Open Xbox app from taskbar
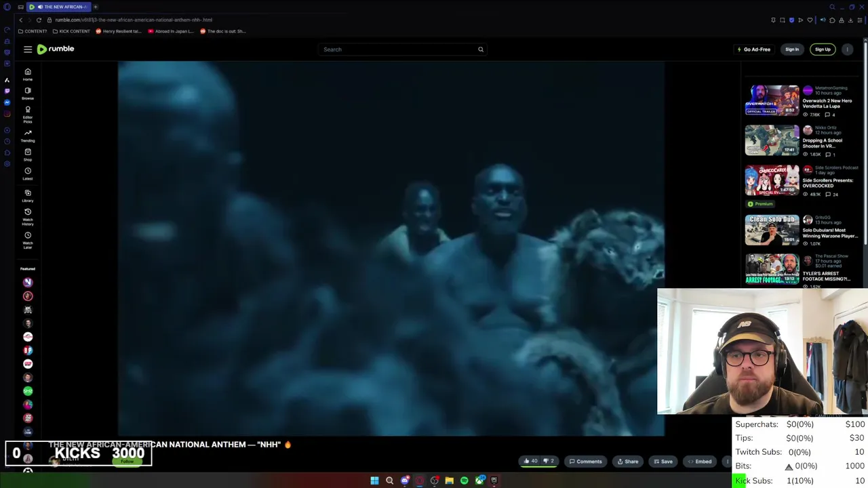 (x=480, y=481)
